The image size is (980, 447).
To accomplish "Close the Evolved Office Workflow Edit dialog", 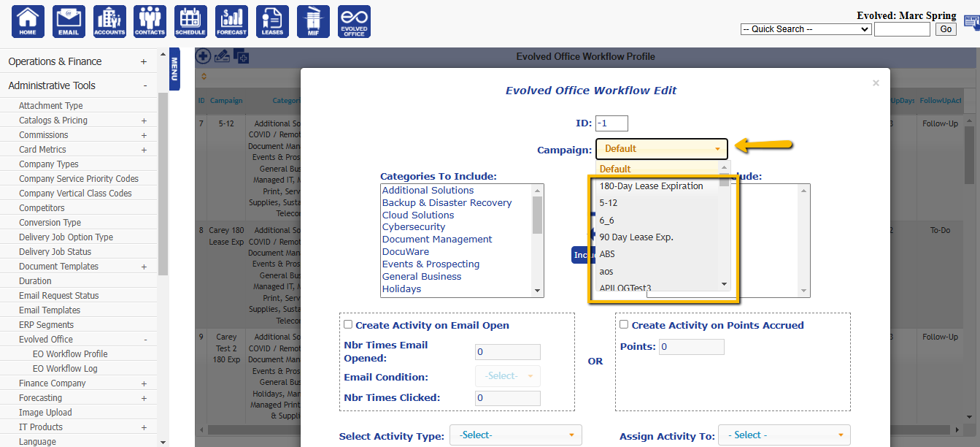I will click(876, 83).
